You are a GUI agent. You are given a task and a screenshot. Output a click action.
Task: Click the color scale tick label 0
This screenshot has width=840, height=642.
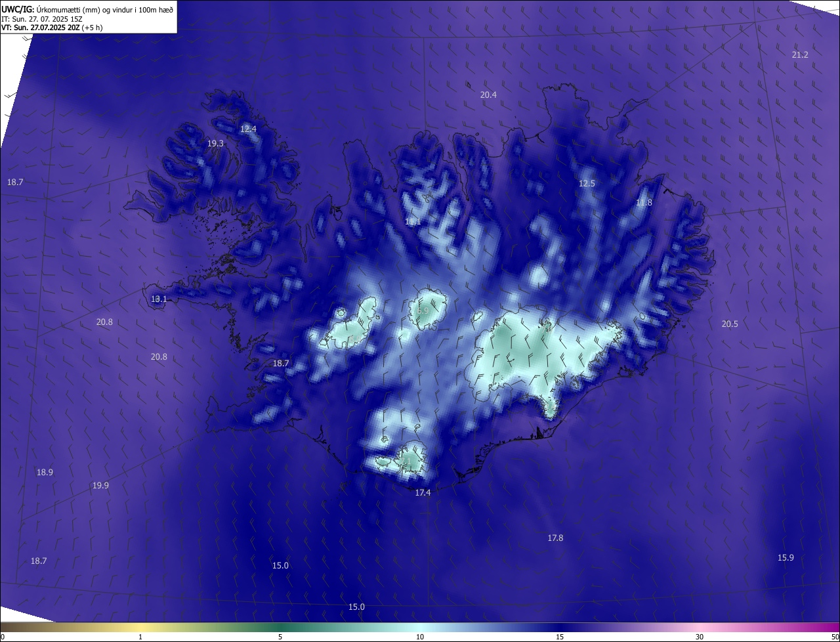pos(3,637)
